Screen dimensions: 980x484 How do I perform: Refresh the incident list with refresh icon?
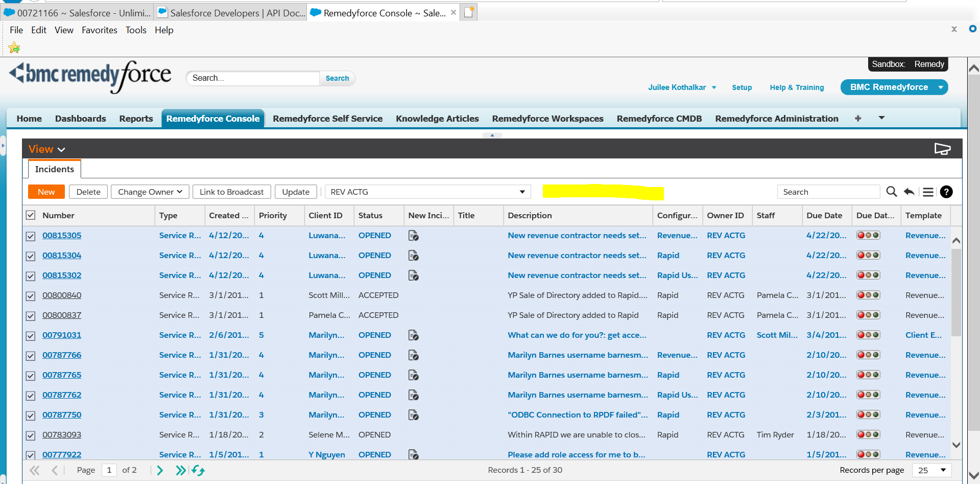pos(199,470)
